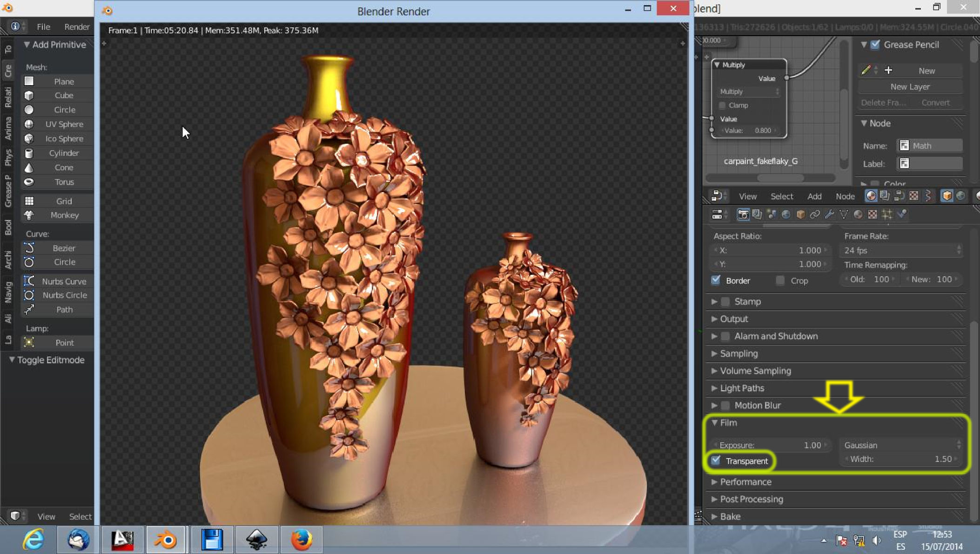The image size is (980, 554).
Task: Open the Modifiers wrench tab
Action: 829,214
